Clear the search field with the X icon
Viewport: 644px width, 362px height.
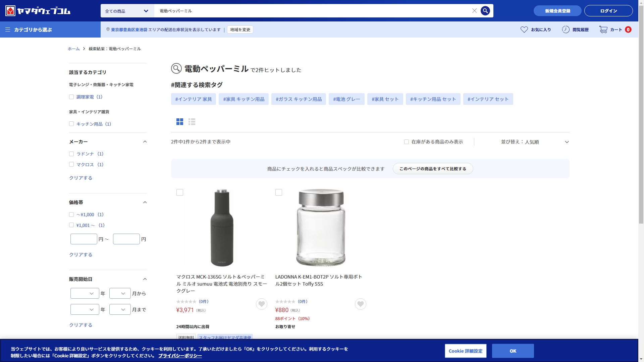474,11
